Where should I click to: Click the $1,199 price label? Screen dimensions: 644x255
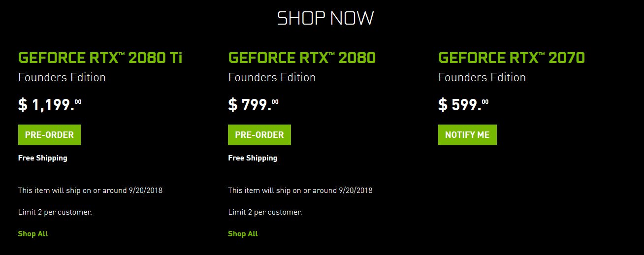point(50,104)
